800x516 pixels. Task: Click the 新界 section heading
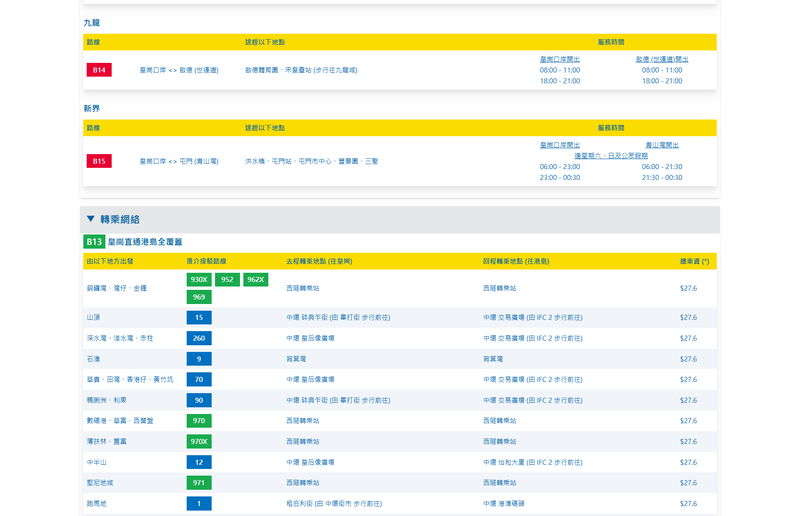pyautogui.click(x=92, y=108)
